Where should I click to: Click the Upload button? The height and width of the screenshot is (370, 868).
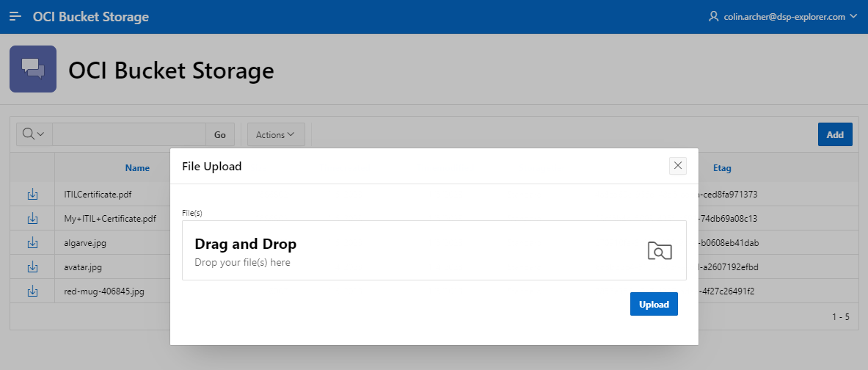(x=654, y=304)
